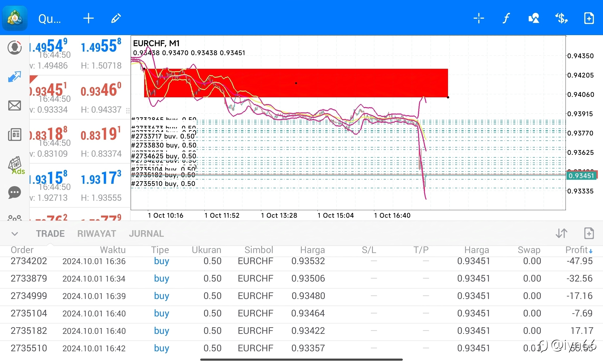Click the quotes panel splitter handle dots
The width and height of the screenshot is (603, 364).
(x=128, y=111)
